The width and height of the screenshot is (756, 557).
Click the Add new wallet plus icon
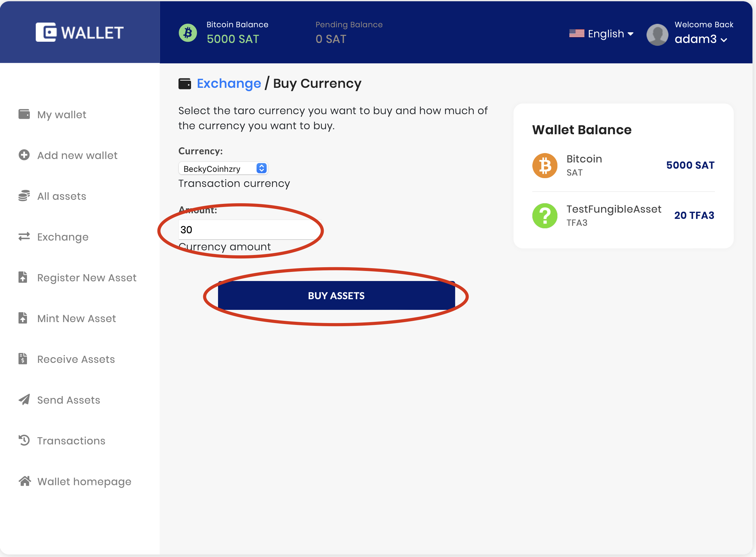tap(24, 155)
